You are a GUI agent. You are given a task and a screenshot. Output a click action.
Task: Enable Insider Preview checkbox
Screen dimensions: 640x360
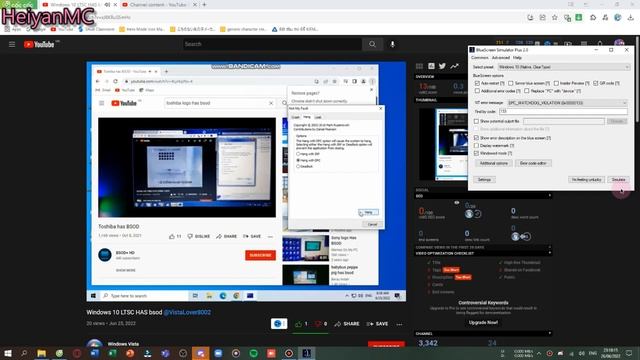[556, 83]
